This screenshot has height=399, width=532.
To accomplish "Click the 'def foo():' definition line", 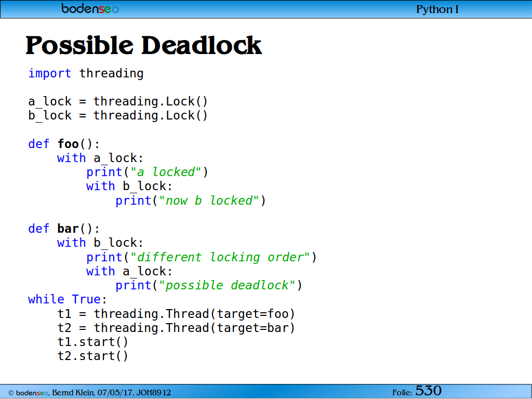I will (x=64, y=144).
